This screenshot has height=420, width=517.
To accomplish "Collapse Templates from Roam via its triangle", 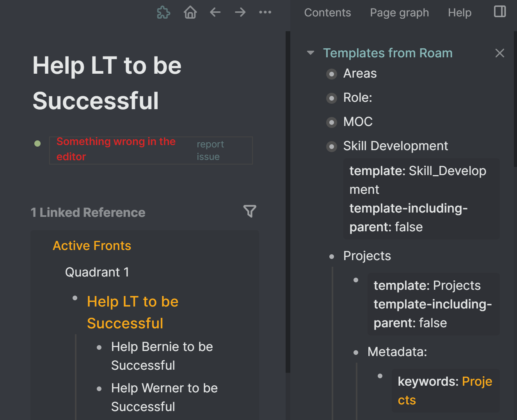I will click(310, 53).
